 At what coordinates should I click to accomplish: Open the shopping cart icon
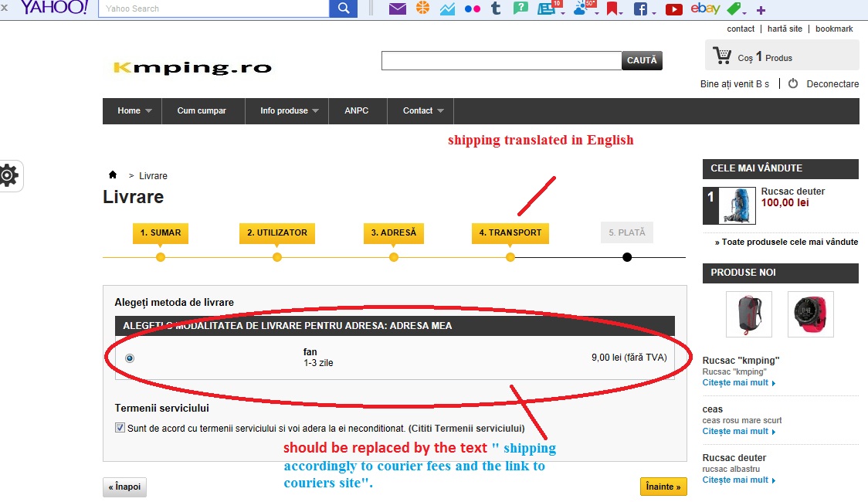tap(722, 56)
